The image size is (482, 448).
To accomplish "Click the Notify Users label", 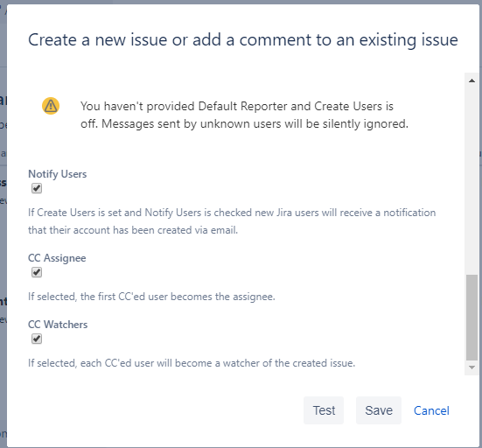I will pos(58,174).
